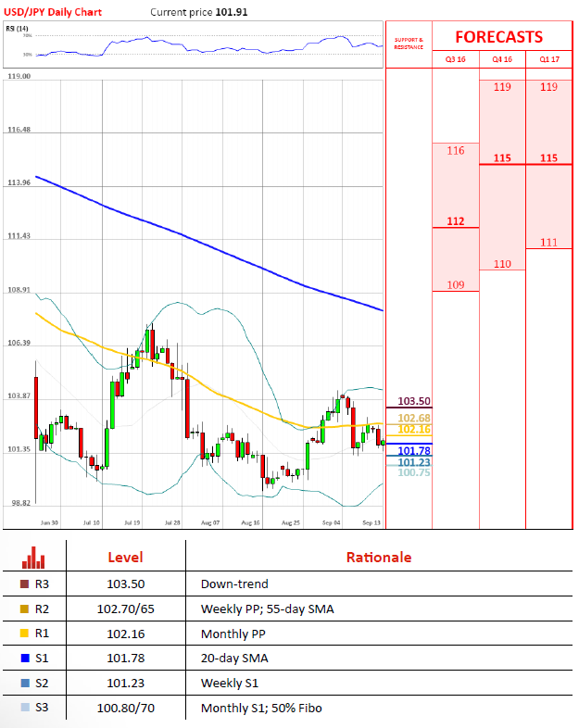Image resolution: width=579 pixels, height=728 pixels.
Task: Click the 103.50 resistance level beside chart
Action: tap(414, 401)
